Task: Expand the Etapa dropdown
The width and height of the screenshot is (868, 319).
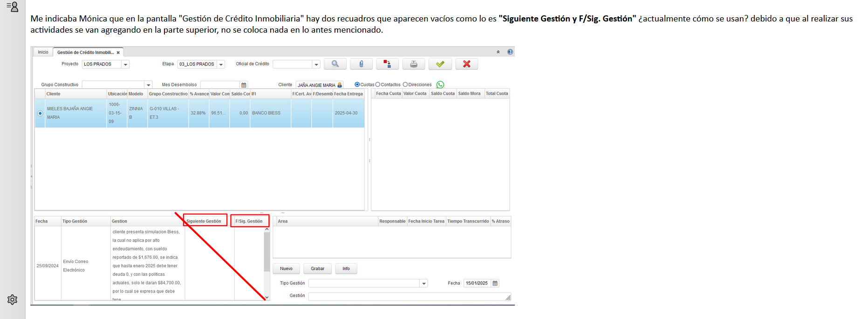Action: click(221, 64)
